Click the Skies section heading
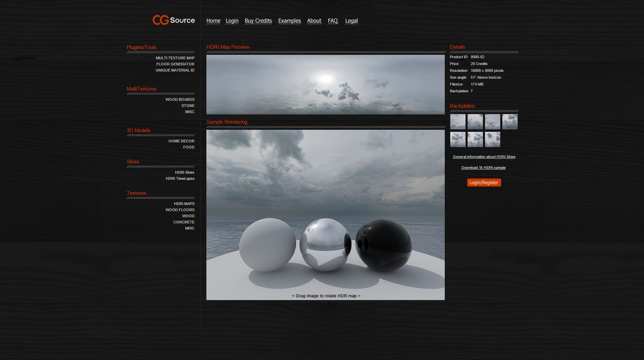This screenshot has height=360, width=644. coord(133,162)
